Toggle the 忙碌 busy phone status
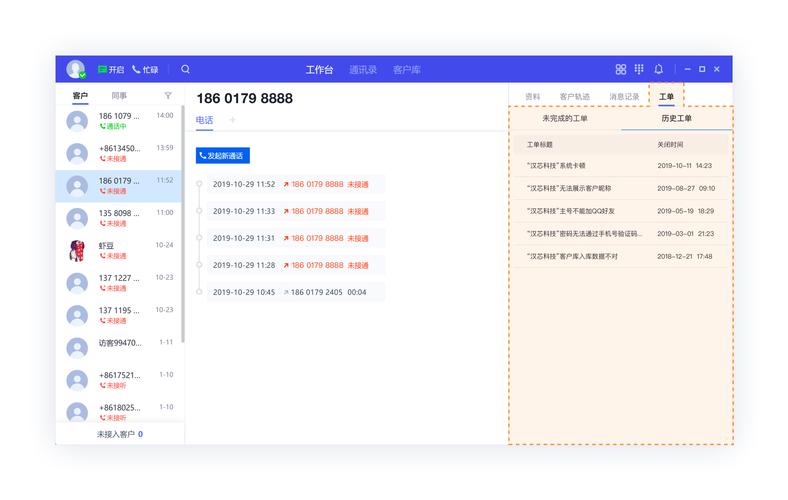 click(x=145, y=69)
